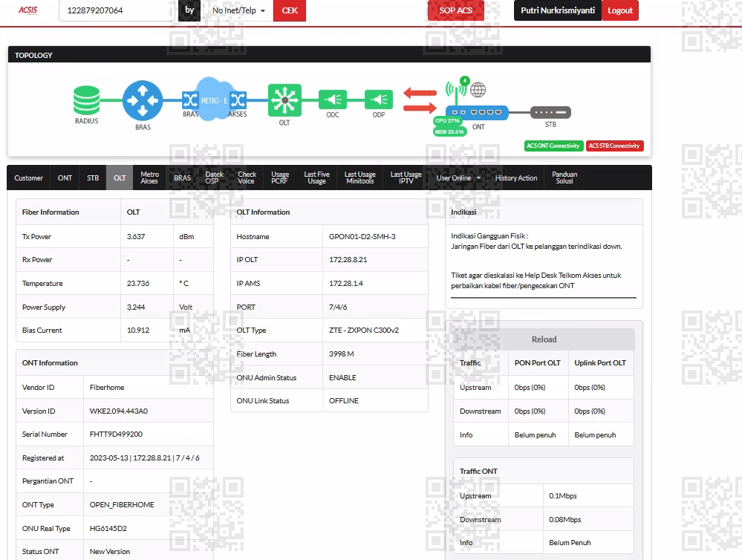Click the Tx Power value 3.637
Image resolution: width=742 pixels, height=560 pixels.
136,237
